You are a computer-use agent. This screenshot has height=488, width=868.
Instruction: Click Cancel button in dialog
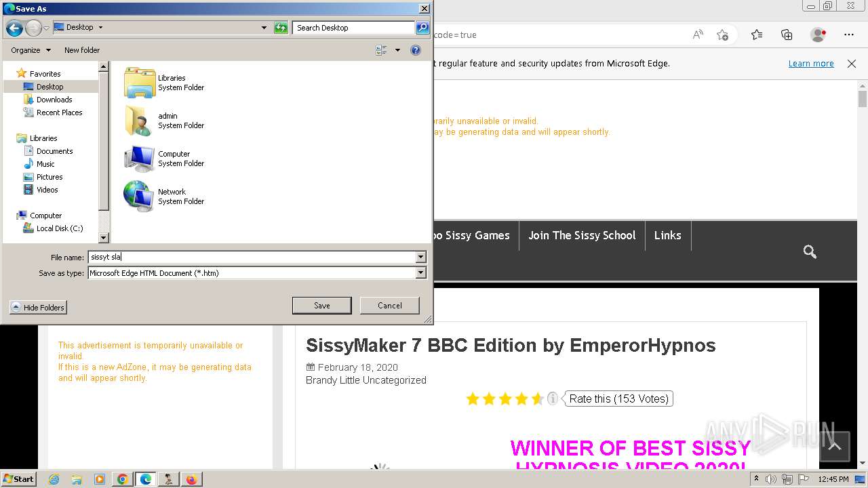pyautogui.click(x=390, y=306)
